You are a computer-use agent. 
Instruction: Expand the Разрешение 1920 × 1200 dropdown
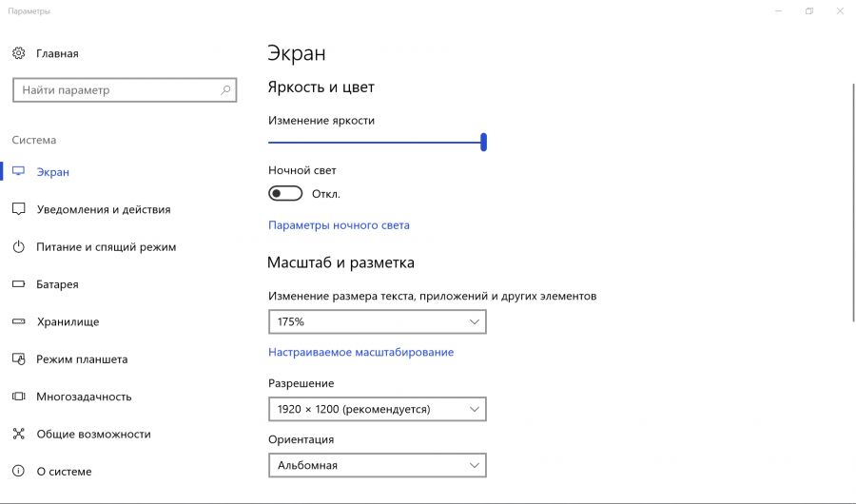click(377, 409)
